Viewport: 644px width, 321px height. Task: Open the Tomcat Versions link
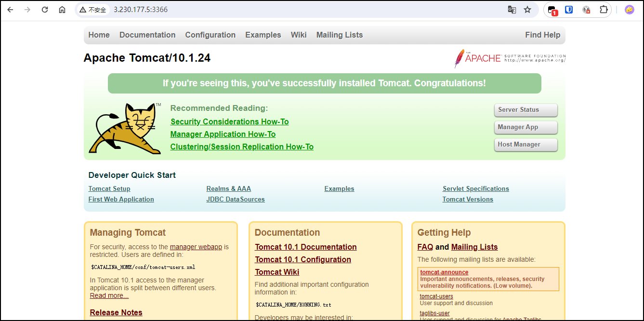coord(468,199)
